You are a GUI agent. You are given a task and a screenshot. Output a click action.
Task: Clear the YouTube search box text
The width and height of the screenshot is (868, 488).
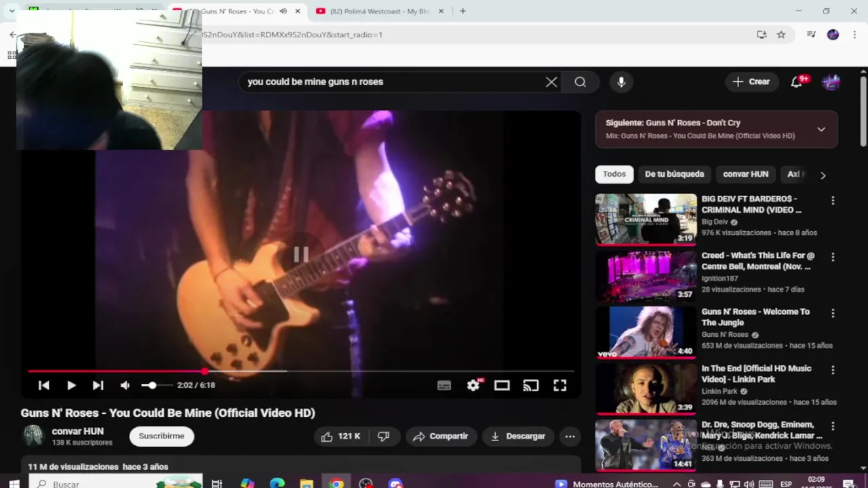pos(551,82)
